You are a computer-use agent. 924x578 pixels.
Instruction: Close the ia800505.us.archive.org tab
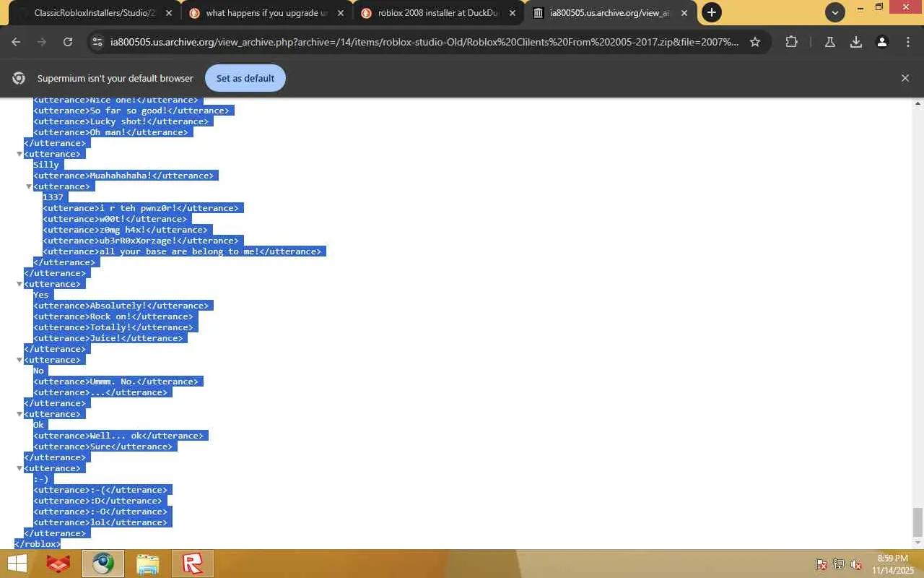684,13
